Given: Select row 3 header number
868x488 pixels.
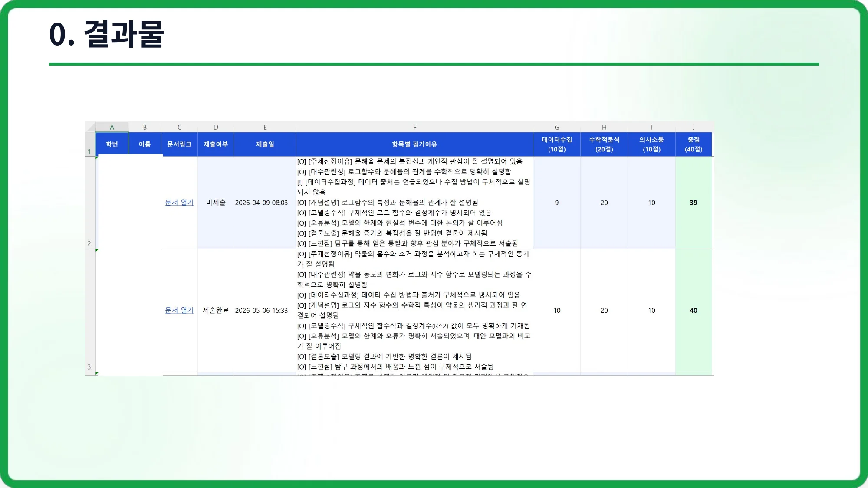Looking at the screenshot, I should [90, 310].
